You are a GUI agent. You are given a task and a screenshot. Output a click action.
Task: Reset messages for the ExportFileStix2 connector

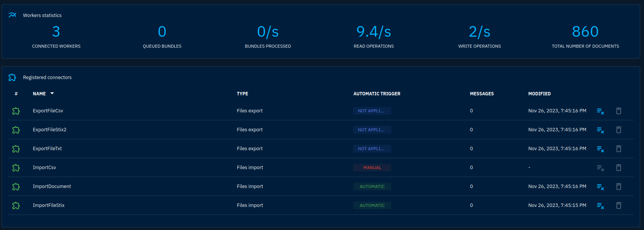(600, 130)
